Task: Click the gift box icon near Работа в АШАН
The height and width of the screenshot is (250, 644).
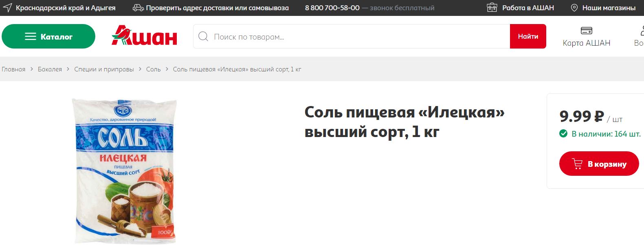Action: 492,8
